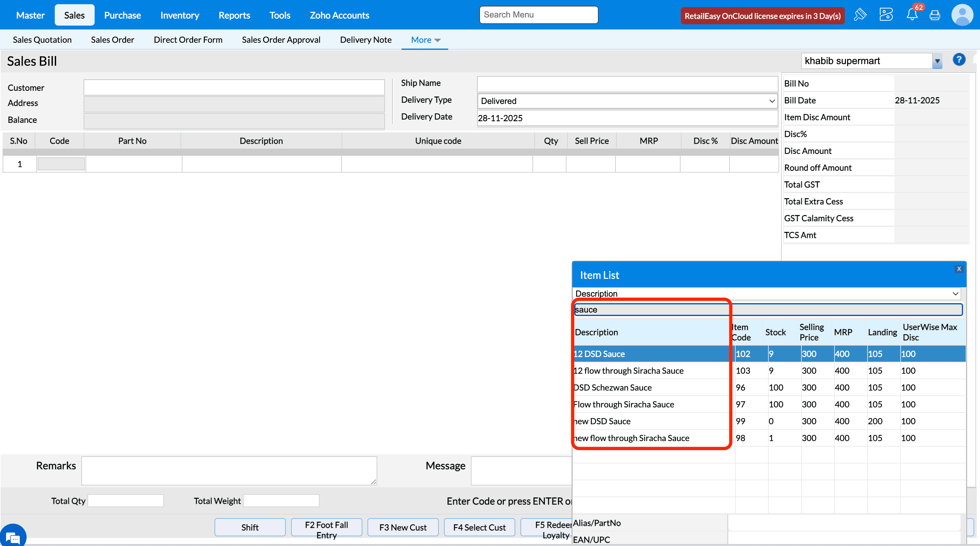The image size is (980, 546).
Task: Open the chat support bubble icon
Action: 13,538
